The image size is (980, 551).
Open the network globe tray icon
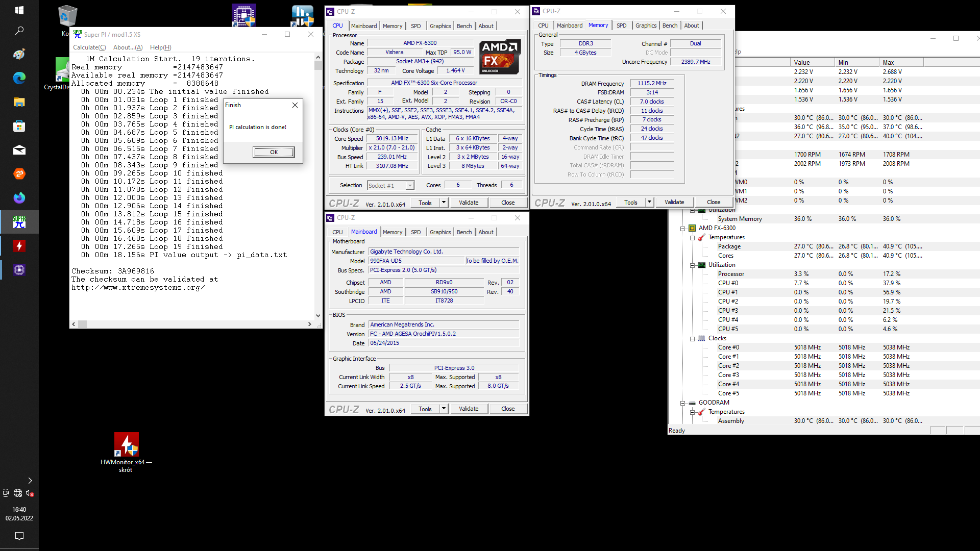pyautogui.click(x=18, y=493)
